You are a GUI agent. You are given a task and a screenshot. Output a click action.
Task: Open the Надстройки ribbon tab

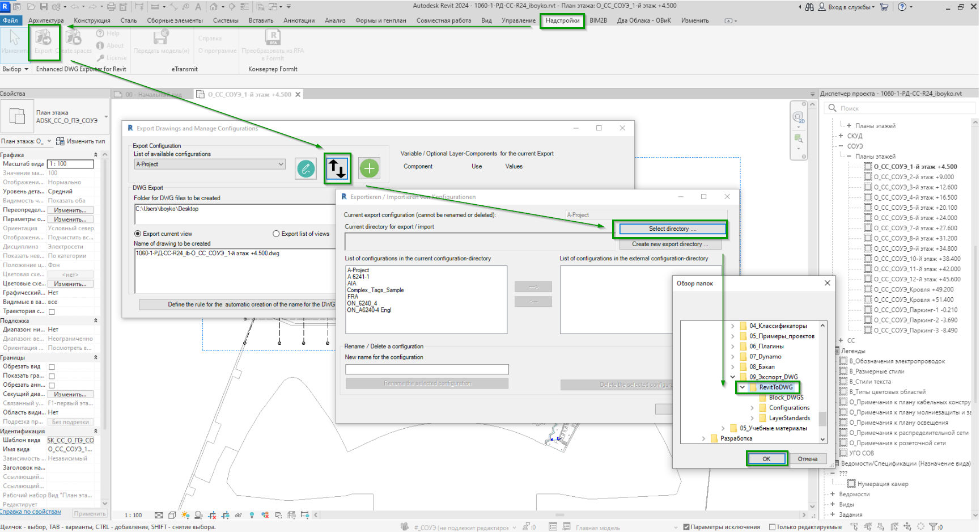[562, 20]
